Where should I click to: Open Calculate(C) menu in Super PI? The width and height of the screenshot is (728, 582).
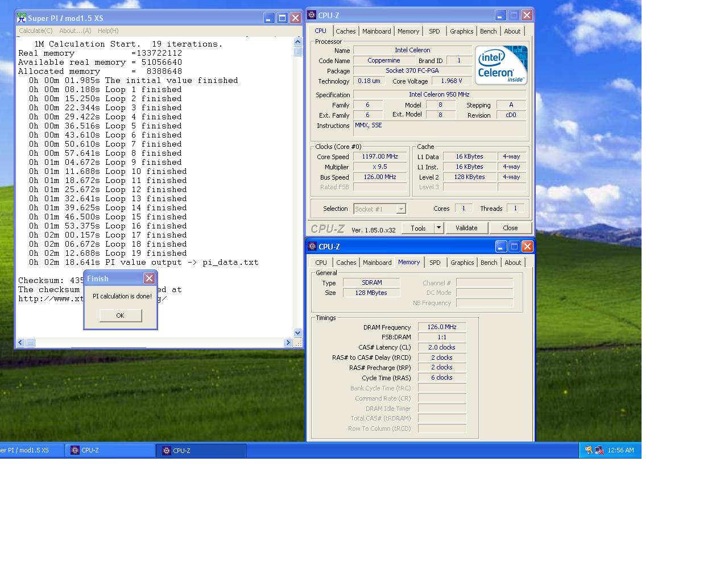click(36, 31)
